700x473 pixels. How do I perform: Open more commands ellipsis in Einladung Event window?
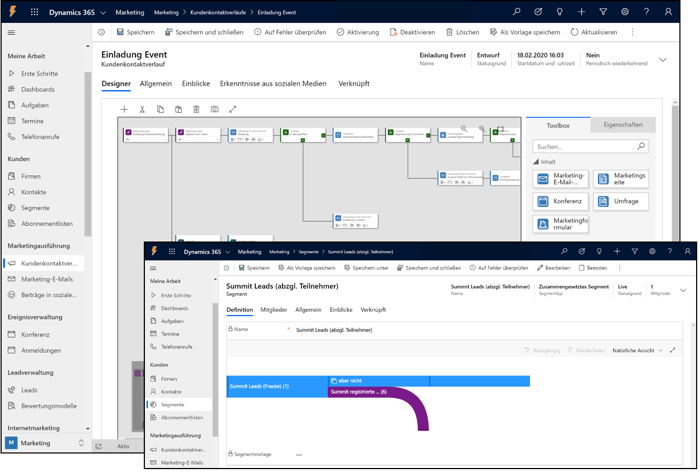pyautogui.click(x=633, y=32)
